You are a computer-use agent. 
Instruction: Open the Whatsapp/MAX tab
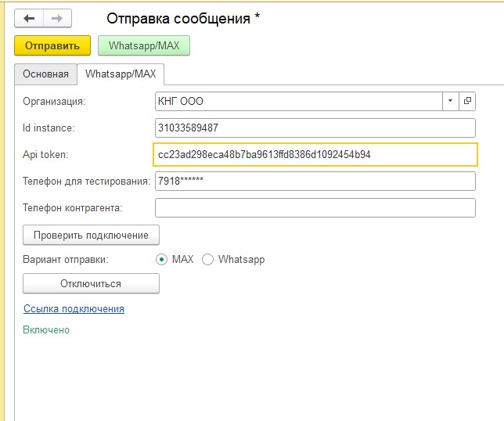[x=121, y=74]
